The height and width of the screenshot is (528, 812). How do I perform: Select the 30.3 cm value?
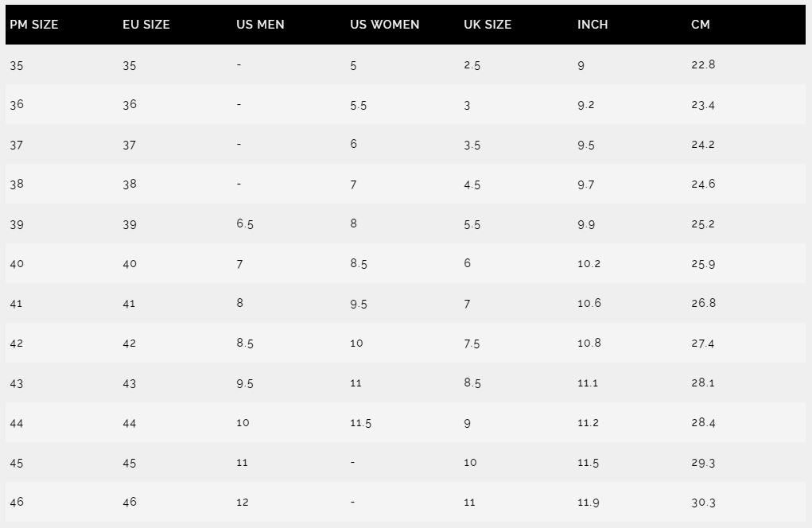pyautogui.click(x=703, y=503)
